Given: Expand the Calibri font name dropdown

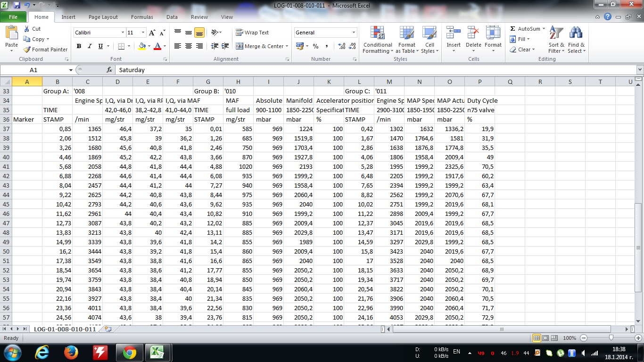Looking at the screenshot, I should click(x=123, y=33).
